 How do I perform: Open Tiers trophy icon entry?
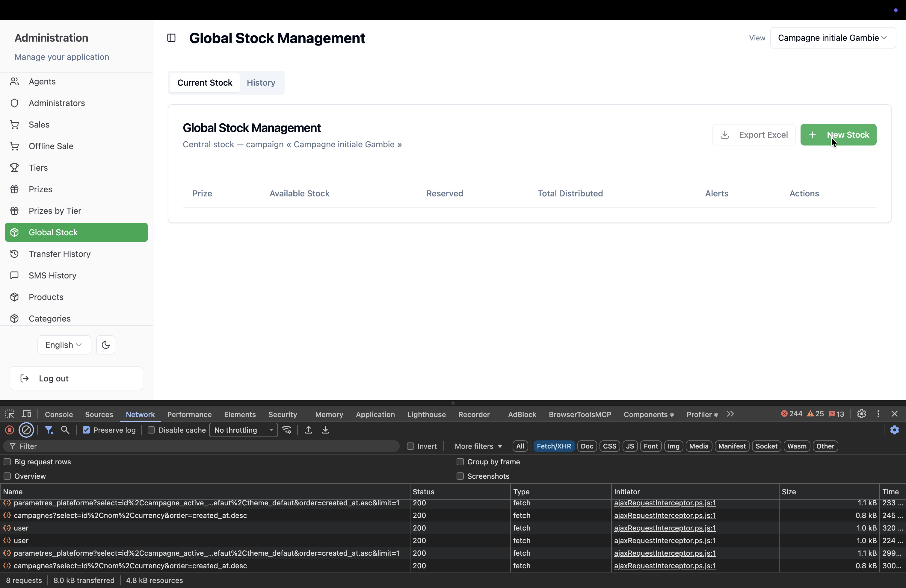[x=76, y=168]
